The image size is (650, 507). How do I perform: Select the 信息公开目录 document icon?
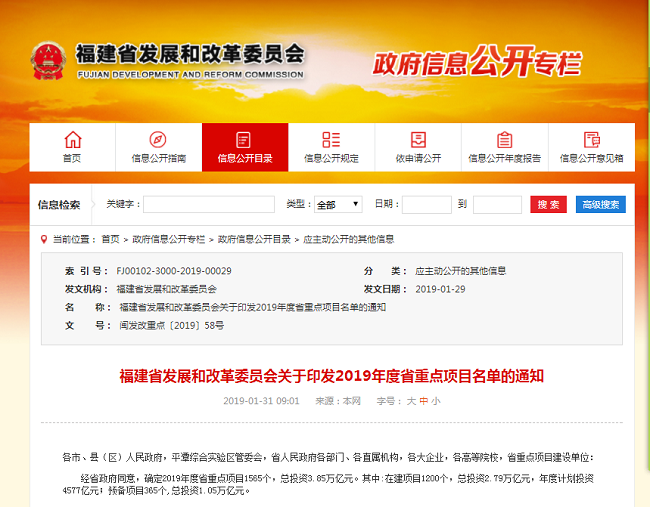(x=244, y=140)
